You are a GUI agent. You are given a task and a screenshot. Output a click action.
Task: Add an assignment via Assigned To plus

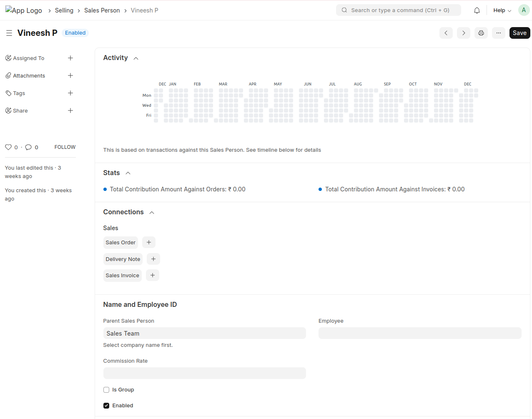point(70,58)
